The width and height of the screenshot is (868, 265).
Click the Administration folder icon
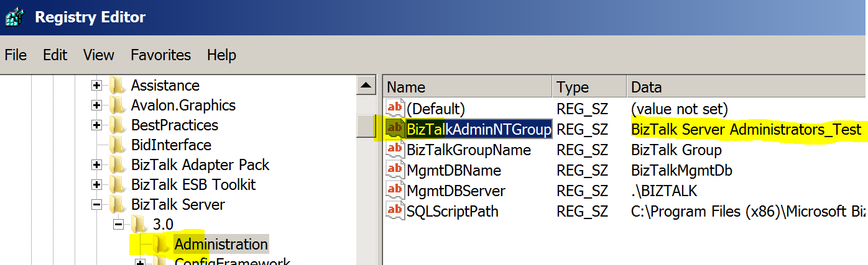[160, 245]
